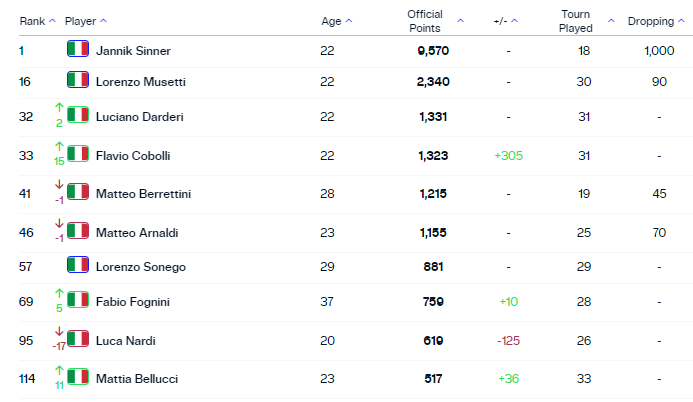Viewport: 693px width, 402px height.
Task: Click the flag icon beside Lorenzo Musetti
Action: pyautogui.click(x=78, y=80)
